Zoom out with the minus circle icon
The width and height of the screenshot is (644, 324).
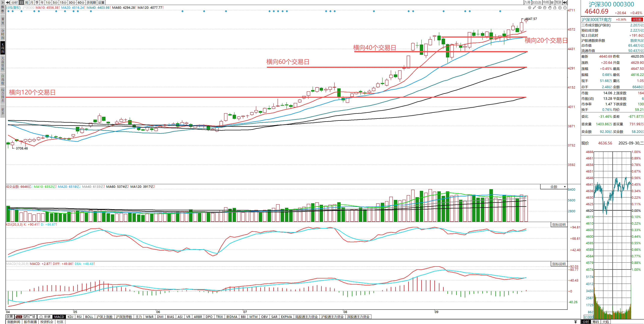[565, 8]
